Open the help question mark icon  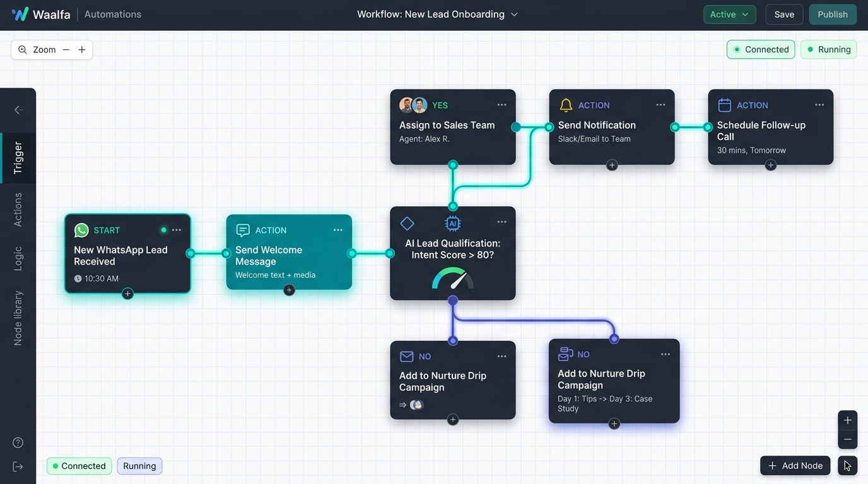(x=18, y=442)
